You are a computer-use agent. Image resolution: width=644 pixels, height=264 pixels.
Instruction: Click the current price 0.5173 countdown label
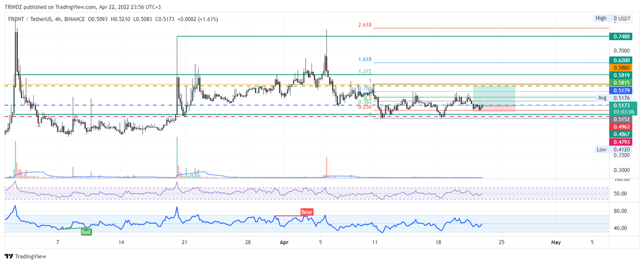coord(623,108)
